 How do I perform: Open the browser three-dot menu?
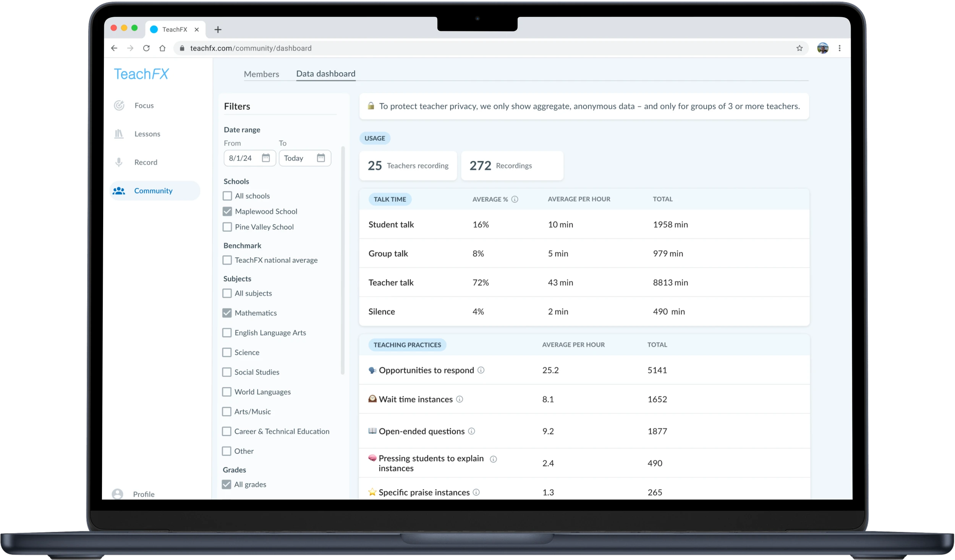click(x=839, y=48)
